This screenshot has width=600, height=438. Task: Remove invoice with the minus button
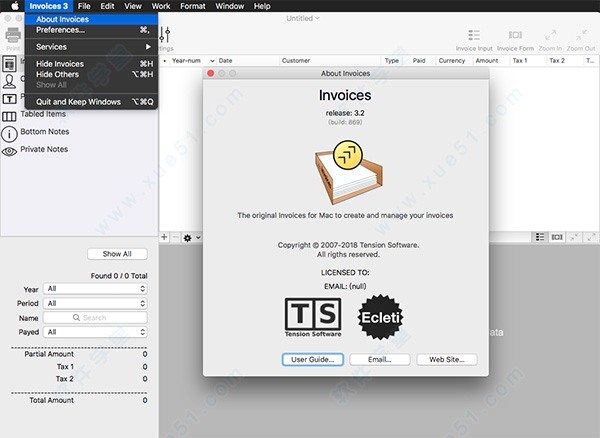pos(175,237)
